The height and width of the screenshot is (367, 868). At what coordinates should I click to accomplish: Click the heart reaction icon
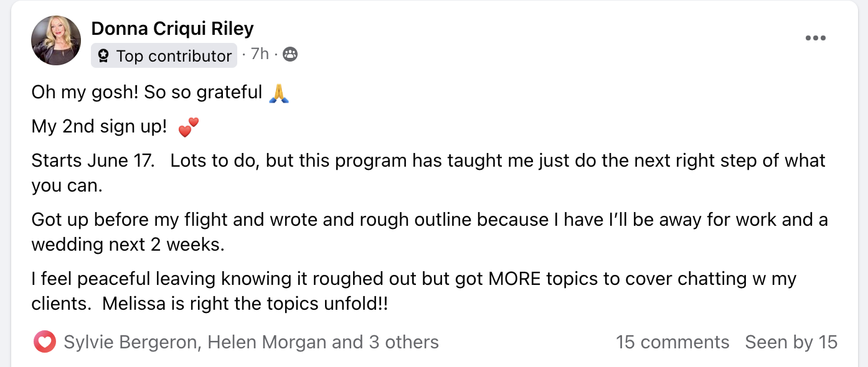[x=45, y=342]
